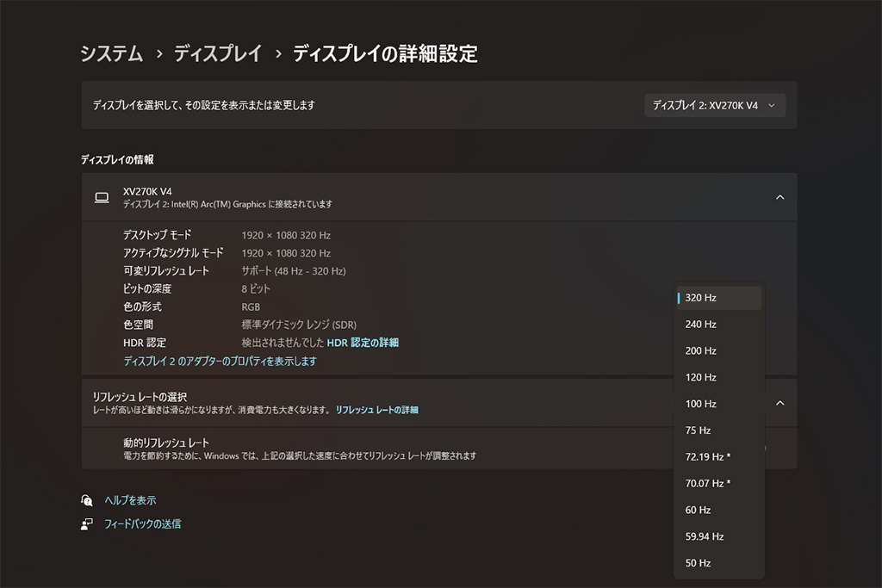Image resolution: width=882 pixels, height=588 pixels.
Task: Click the monitor icon beside XV270K V4
Action: click(x=102, y=197)
